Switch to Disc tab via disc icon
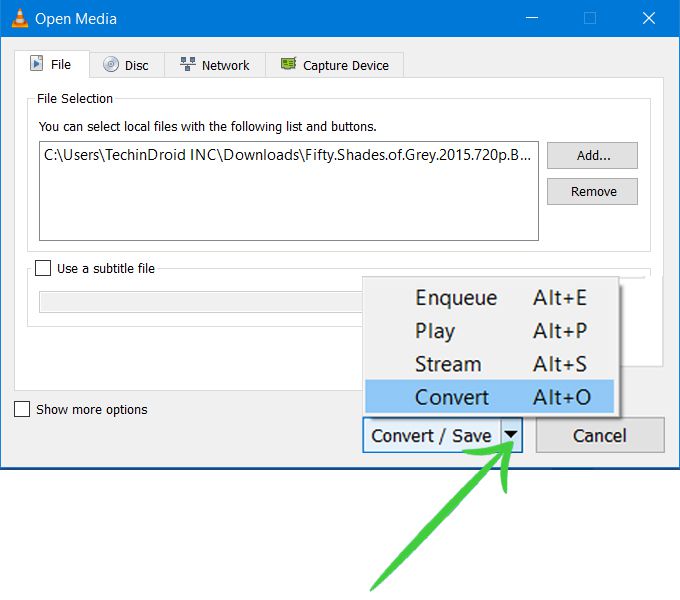The image size is (680, 600). (111, 65)
